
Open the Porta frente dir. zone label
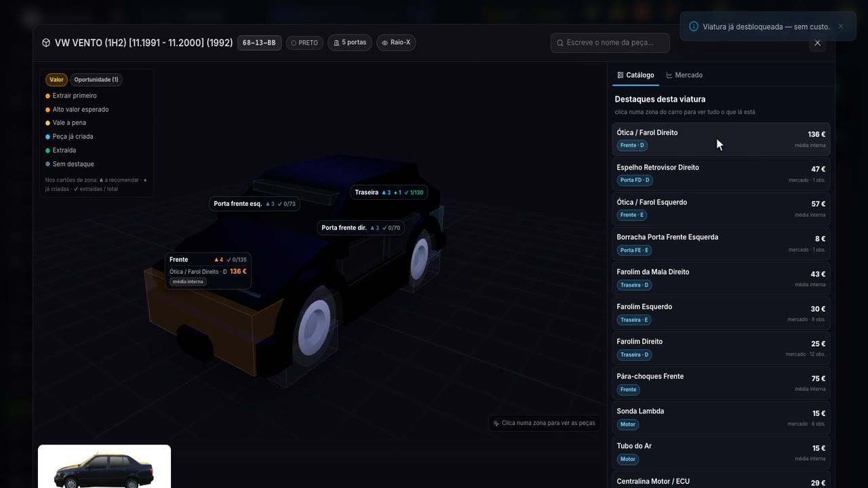click(361, 228)
